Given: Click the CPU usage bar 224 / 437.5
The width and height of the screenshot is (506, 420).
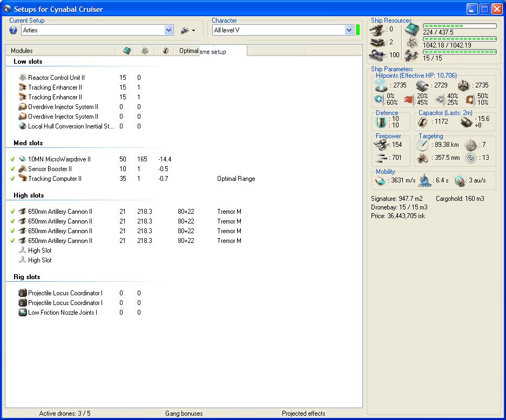Looking at the screenshot, I should pyautogui.click(x=460, y=26).
